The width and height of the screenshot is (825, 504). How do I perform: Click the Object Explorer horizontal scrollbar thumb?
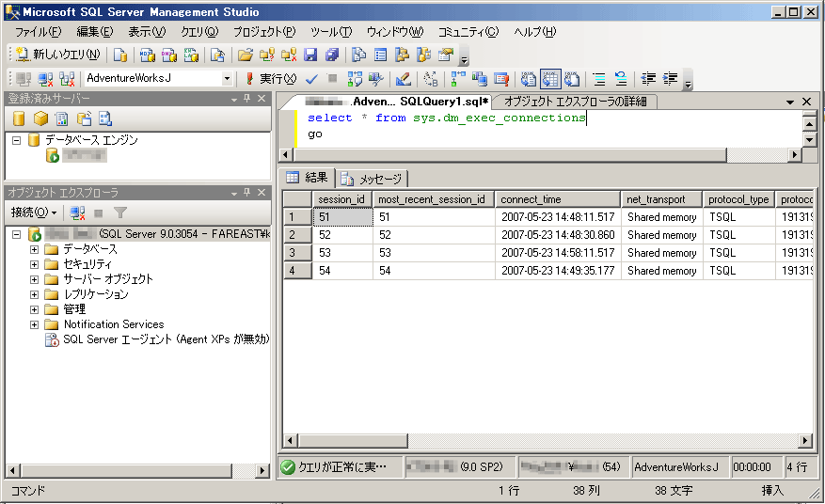[x=127, y=471]
